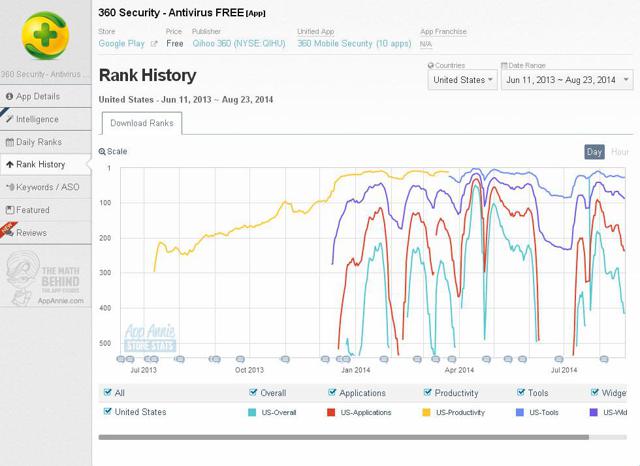Open Featured in sidebar
Viewport: 640px width, 466px height.
45,210
